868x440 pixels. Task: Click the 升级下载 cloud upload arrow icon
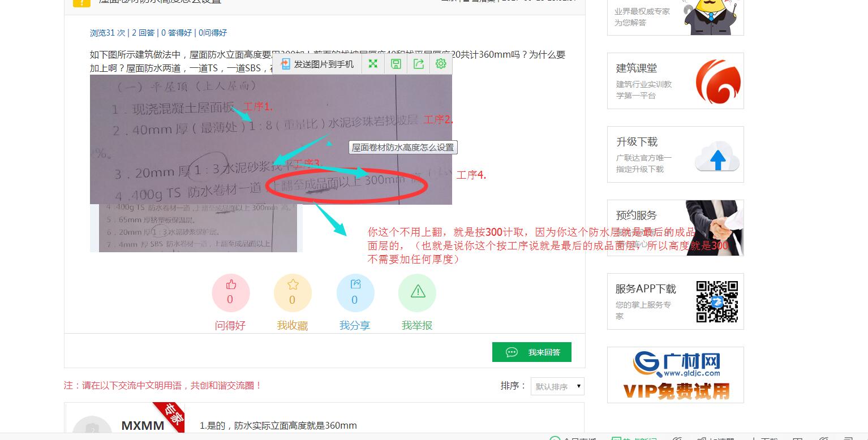coord(717,156)
